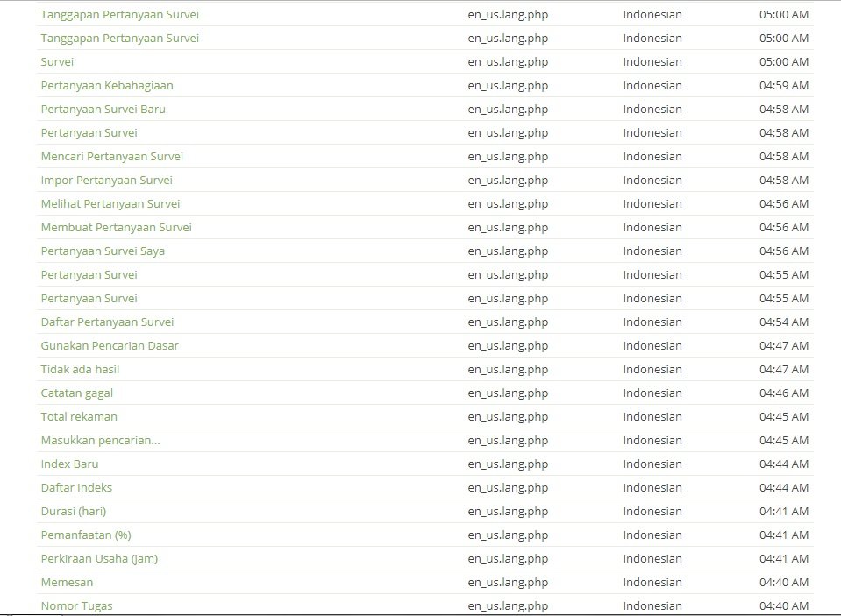Click the "Masukkan pencarian..." link
Screen dimensions: 841x616
click(x=100, y=440)
